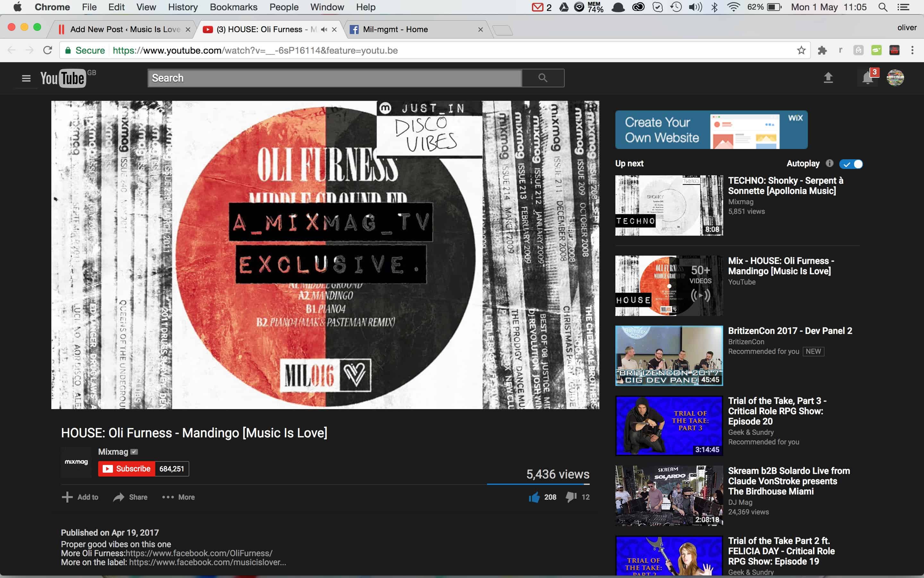
Task: Open the musicislover Facebook label link
Action: (x=207, y=562)
